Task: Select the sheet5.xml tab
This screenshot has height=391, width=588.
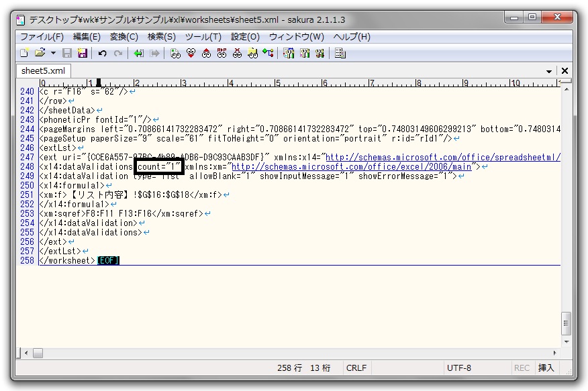Action: [x=43, y=71]
